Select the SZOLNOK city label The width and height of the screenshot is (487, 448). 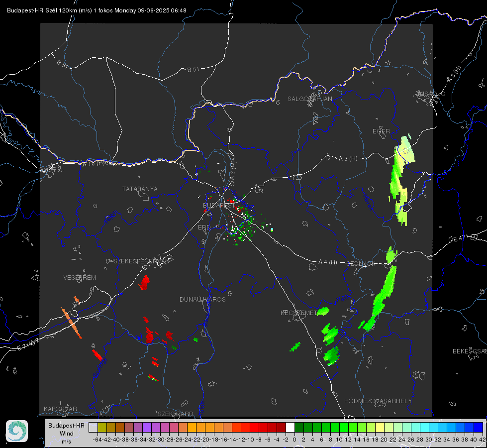click(x=361, y=263)
